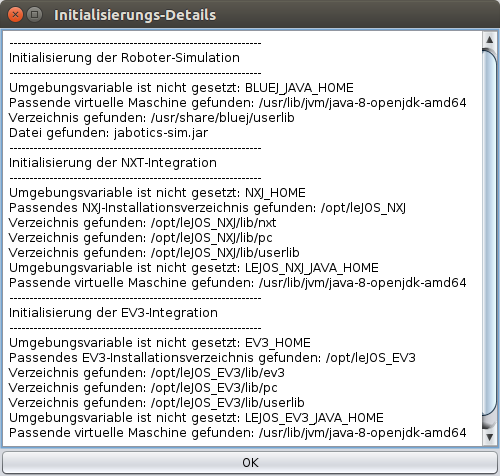Click 'Verzeichnis gefunden: /usr/share/bluej/userlib' line
500x476 pixels.
point(152,118)
